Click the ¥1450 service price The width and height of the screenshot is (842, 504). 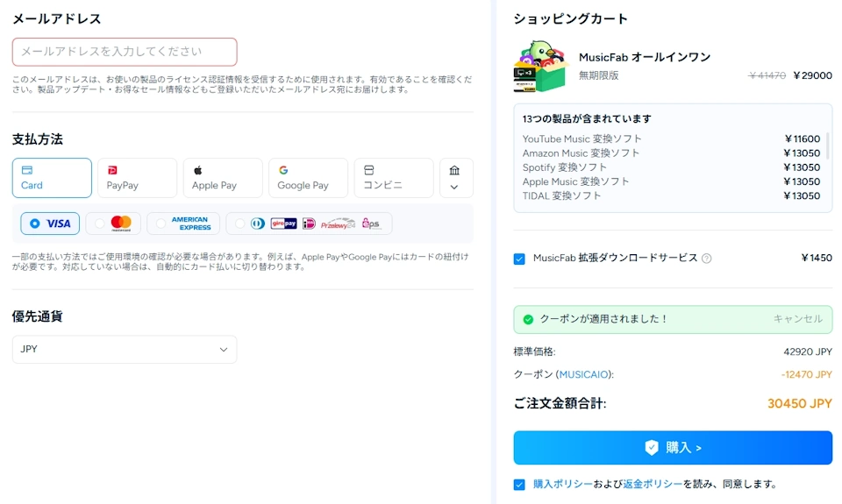pos(817,259)
